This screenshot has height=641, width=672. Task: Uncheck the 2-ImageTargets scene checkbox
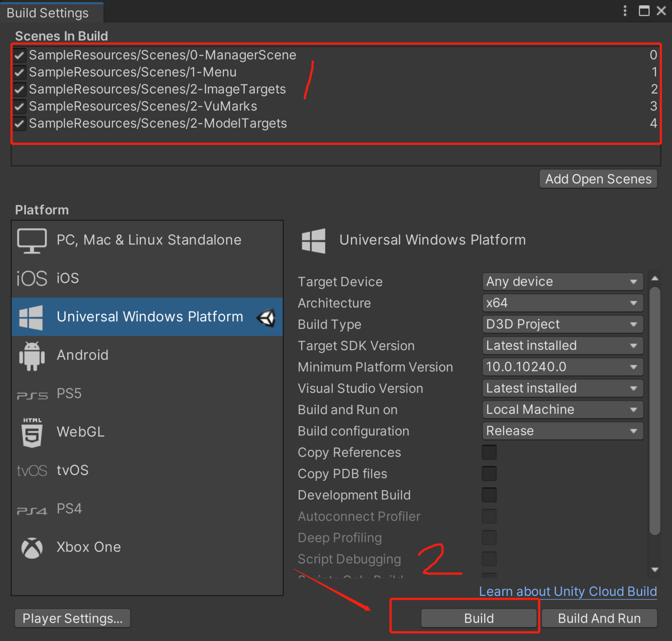(x=19, y=89)
